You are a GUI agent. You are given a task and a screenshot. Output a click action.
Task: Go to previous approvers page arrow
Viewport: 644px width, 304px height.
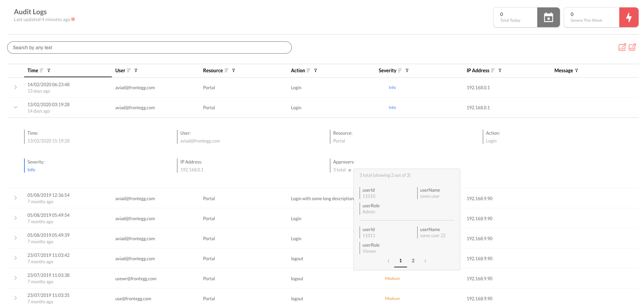point(388,261)
